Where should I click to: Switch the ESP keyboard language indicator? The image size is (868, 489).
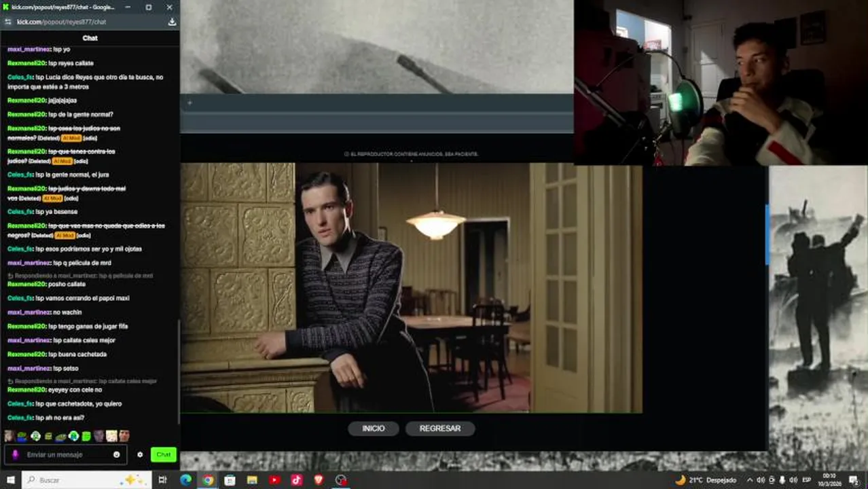(x=807, y=480)
